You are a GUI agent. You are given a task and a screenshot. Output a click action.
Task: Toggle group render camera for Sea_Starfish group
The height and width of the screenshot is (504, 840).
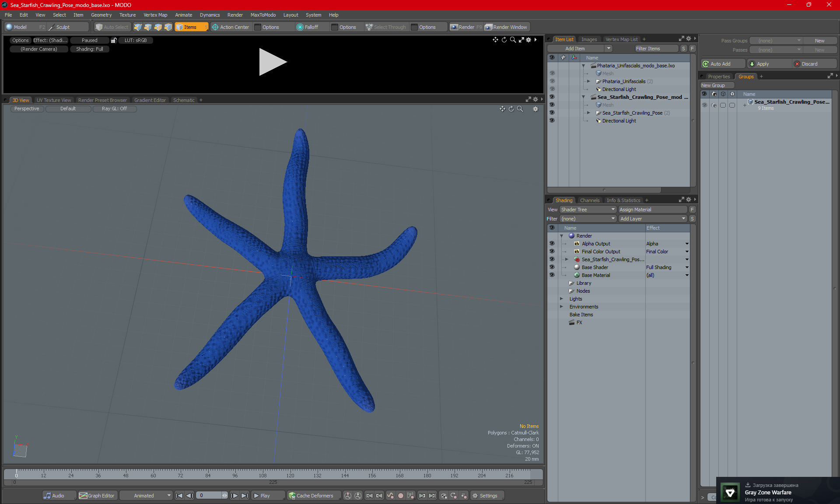pyautogui.click(x=714, y=105)
